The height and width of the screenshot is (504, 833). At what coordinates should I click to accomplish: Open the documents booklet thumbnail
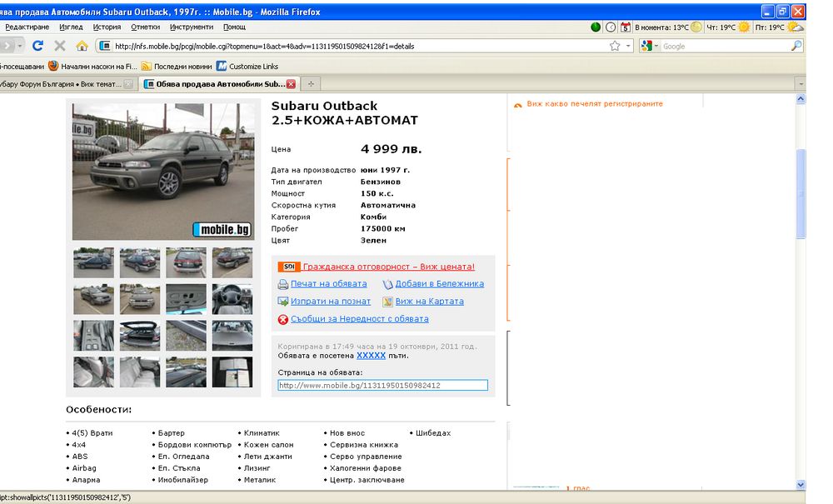pyautogui.click(x=232, y=372)
